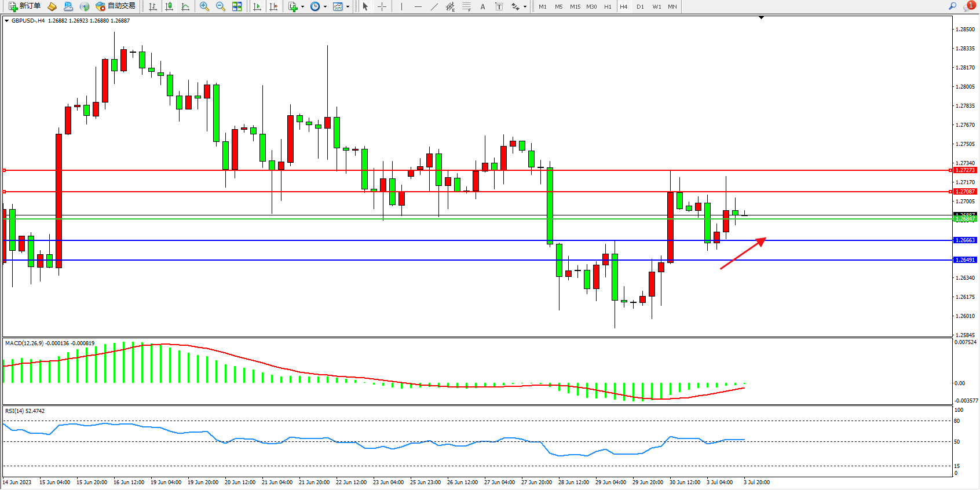The image size is (980, 490).
Task: Switch to the M15 timeframe
Action: pos(575,6)
